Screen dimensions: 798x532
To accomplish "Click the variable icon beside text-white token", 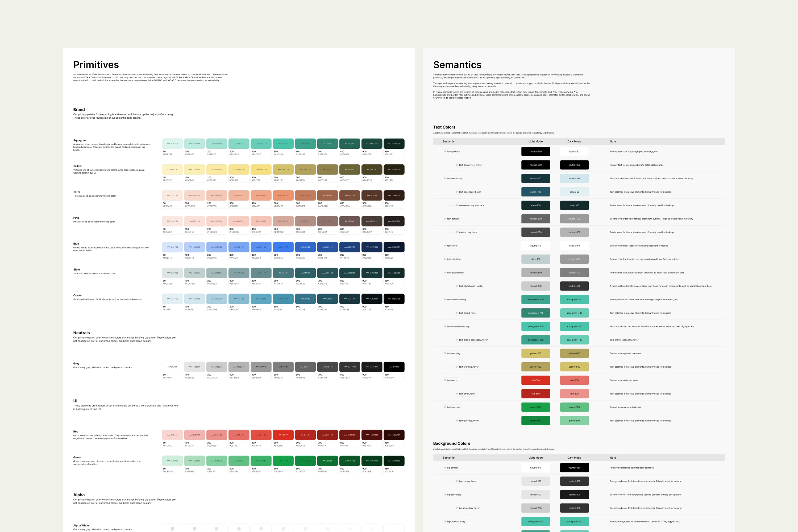I will pyautogui.click(x=445, y=246).
